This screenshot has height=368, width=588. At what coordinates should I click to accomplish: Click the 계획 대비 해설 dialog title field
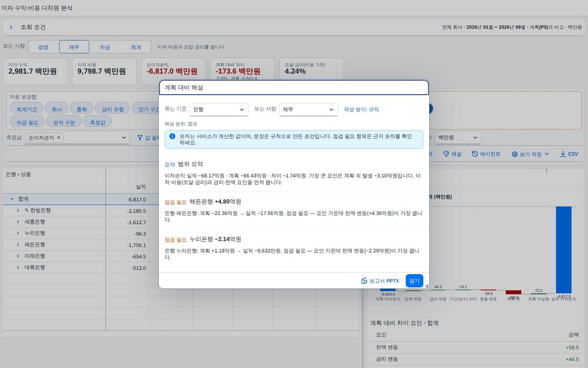pos(294,88)
